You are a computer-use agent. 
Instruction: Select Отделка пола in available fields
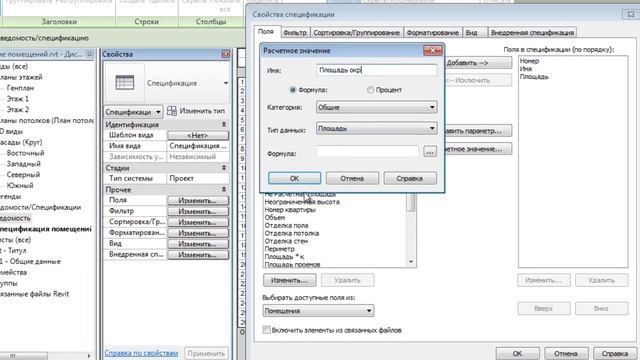tap(286, 225)
